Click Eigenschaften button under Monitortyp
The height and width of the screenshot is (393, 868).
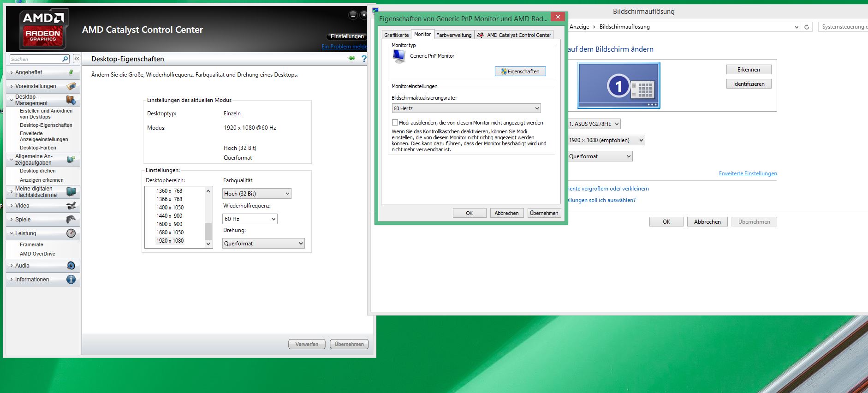coord(520,71)
